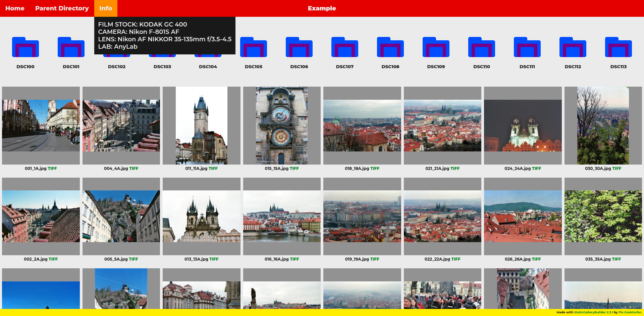Open the DSC111 folder icon
The height and width of the screenshot is (316, 644).
(x=527, y=47)
